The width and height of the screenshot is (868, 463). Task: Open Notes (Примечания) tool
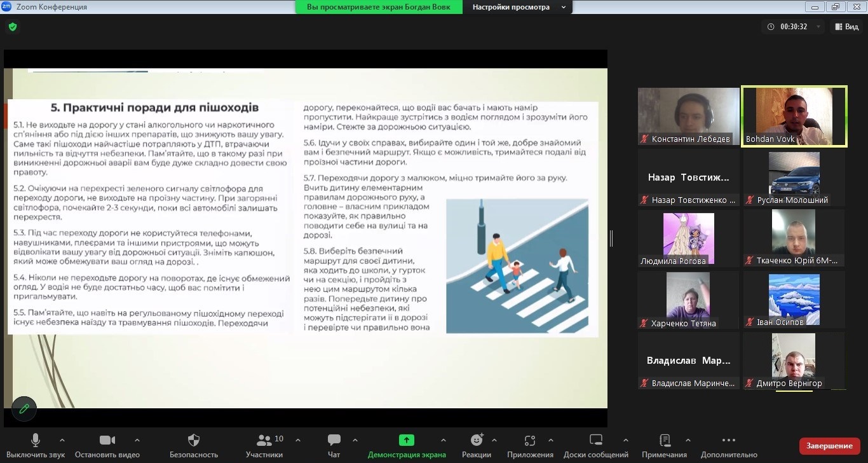click(664, 445)
